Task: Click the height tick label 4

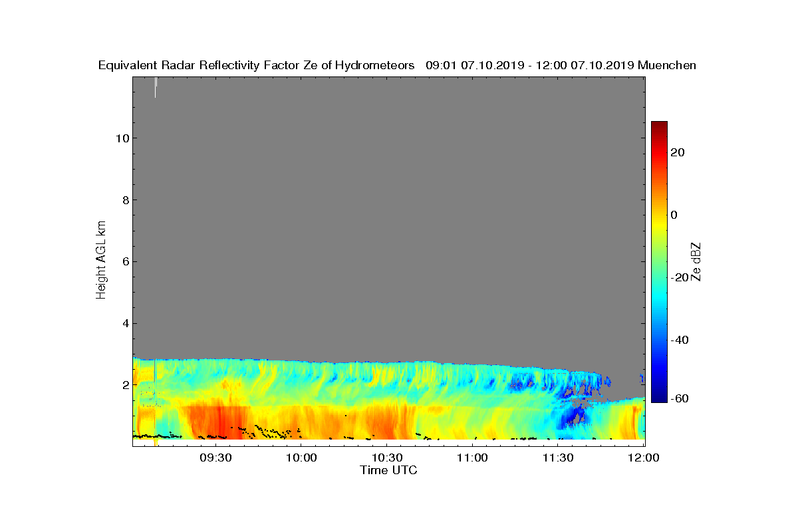Action: click(124, 323)
